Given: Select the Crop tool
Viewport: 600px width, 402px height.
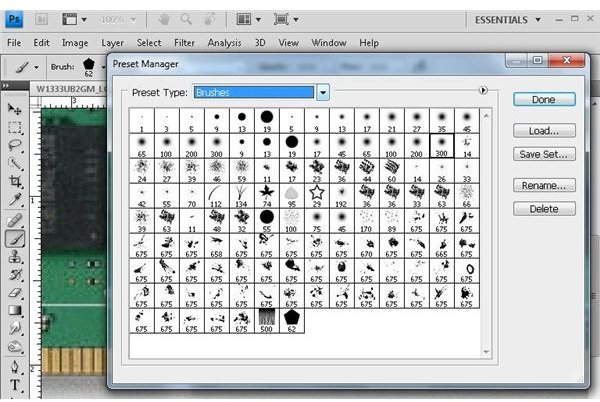Looking at the screenshot, I should click(x=15, y=181).
